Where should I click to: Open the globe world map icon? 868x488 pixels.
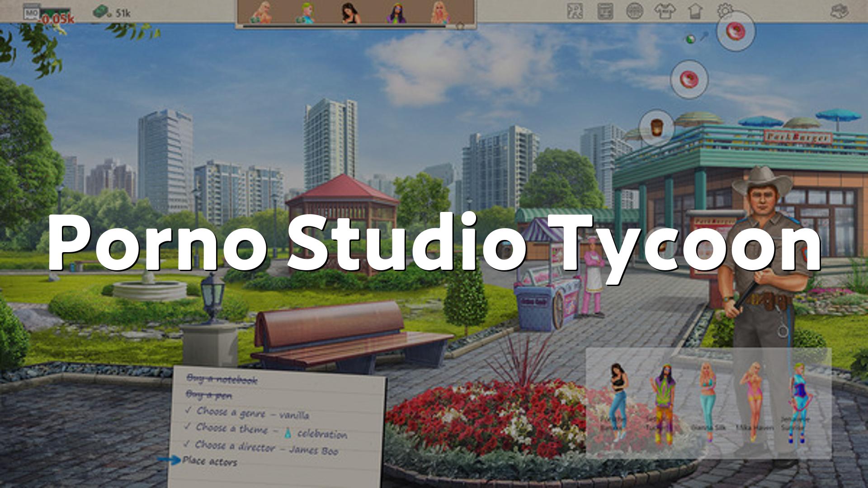pos(635,11)
